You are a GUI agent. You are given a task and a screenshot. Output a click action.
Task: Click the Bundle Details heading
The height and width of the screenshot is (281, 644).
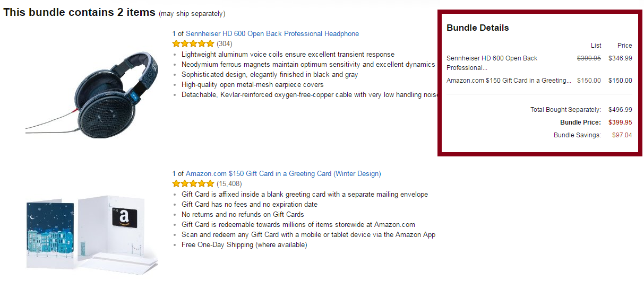click(x=477, y=28)
